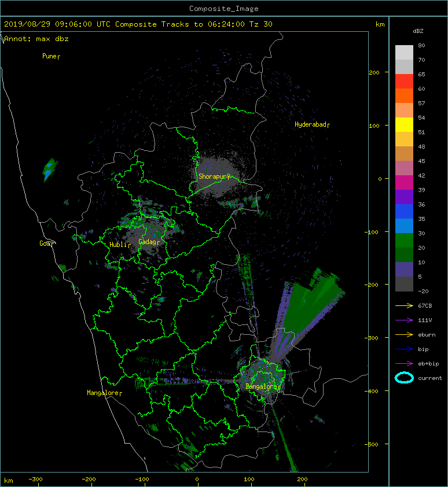Select the mauve 45-42 dBZ swatch

tap(404, 168)
